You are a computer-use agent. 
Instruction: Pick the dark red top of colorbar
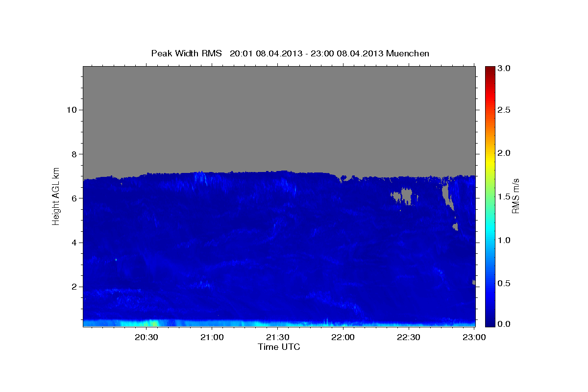point(490,70)
